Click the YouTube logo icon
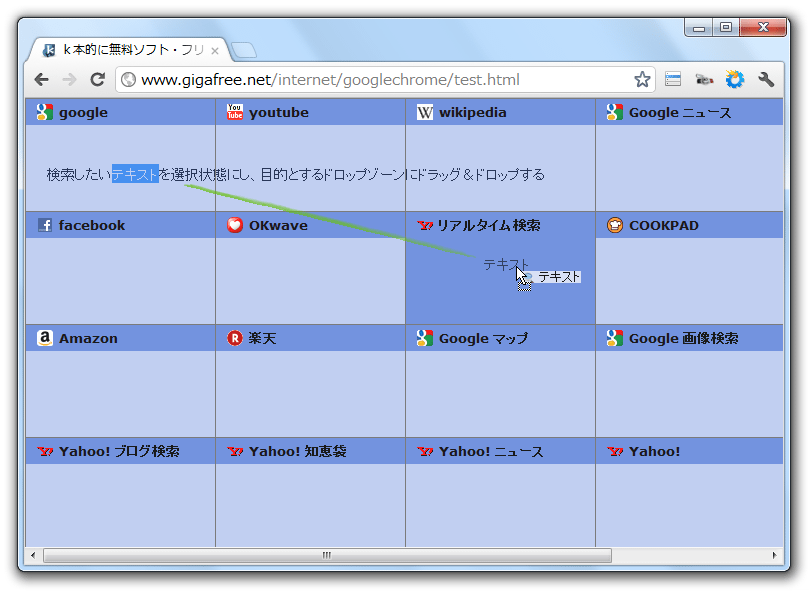 (x=235, y=112)
